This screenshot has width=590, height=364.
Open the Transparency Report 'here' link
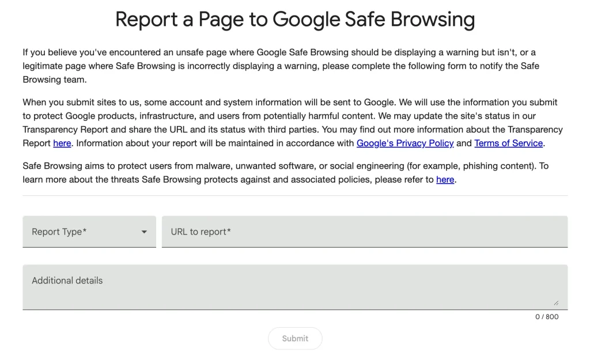point(62,143)
